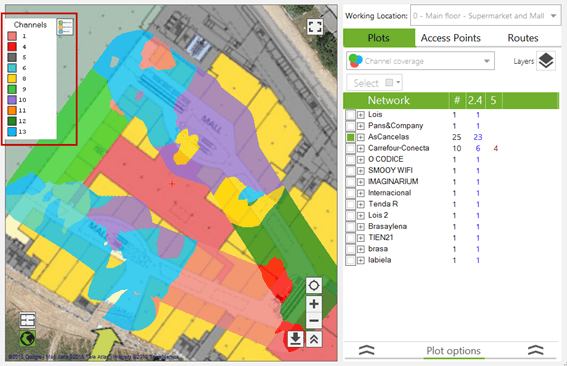Screen dimensions: 567x366
Task: Uncheck the AsCancelas network checkbox
Action: pyautogui.click(x=350, y=137)
